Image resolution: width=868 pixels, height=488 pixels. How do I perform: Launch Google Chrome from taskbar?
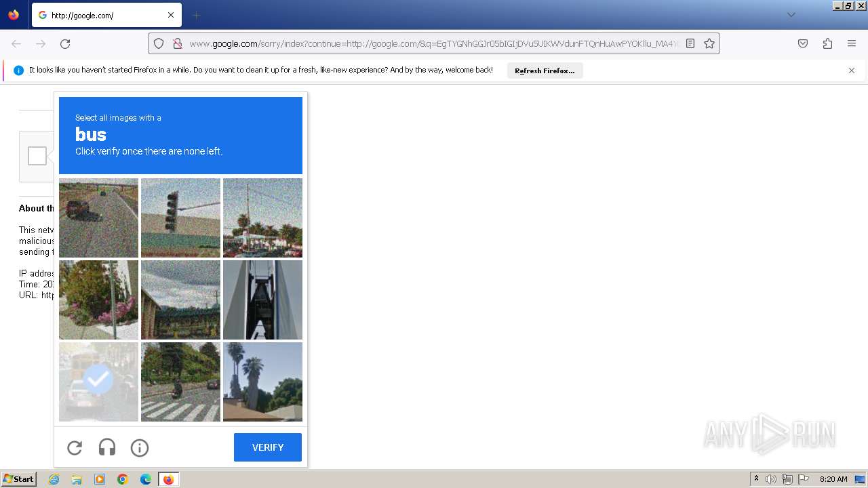coord(123,479)
